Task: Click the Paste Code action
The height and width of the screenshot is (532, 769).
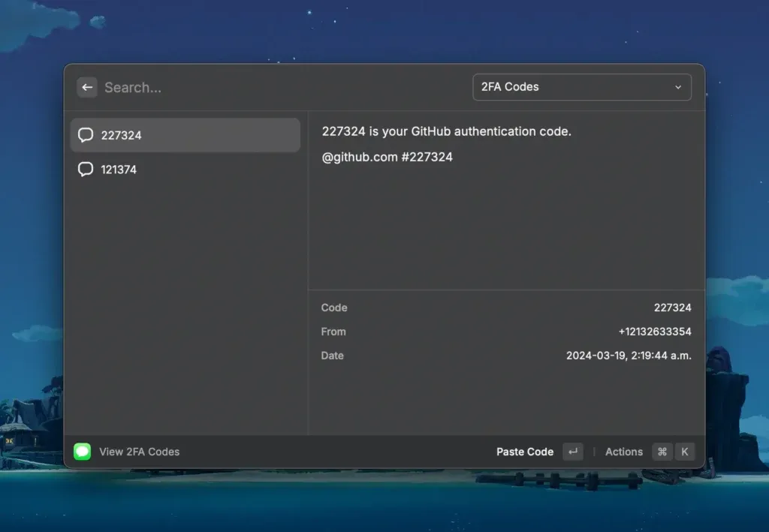Action: click(525, 452)
